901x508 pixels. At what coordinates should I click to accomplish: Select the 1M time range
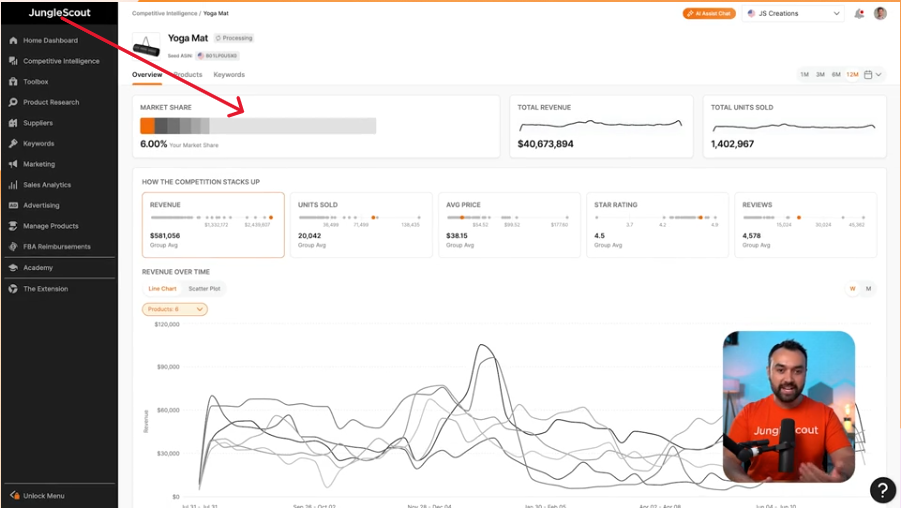pyautogui.click(x=804, y=75)
